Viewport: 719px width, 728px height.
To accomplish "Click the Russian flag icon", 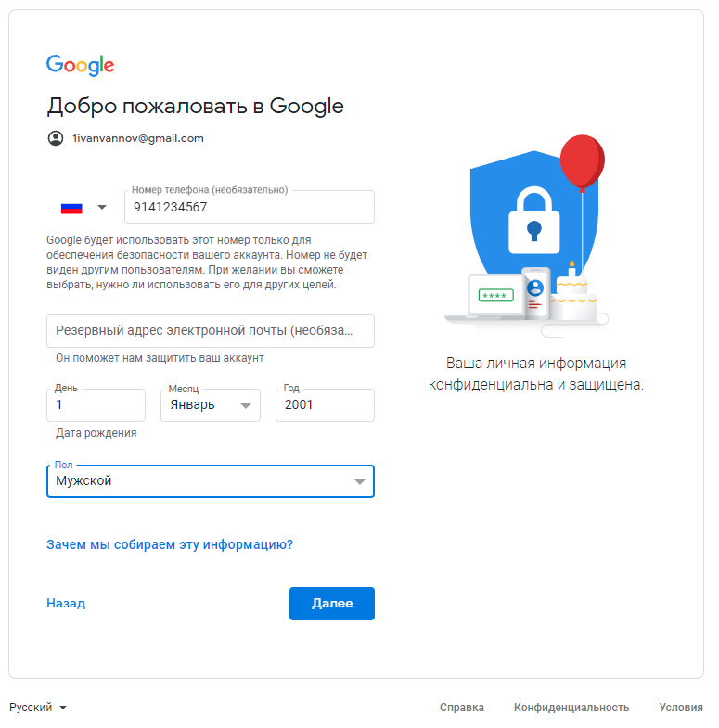I will click(71, 208).
